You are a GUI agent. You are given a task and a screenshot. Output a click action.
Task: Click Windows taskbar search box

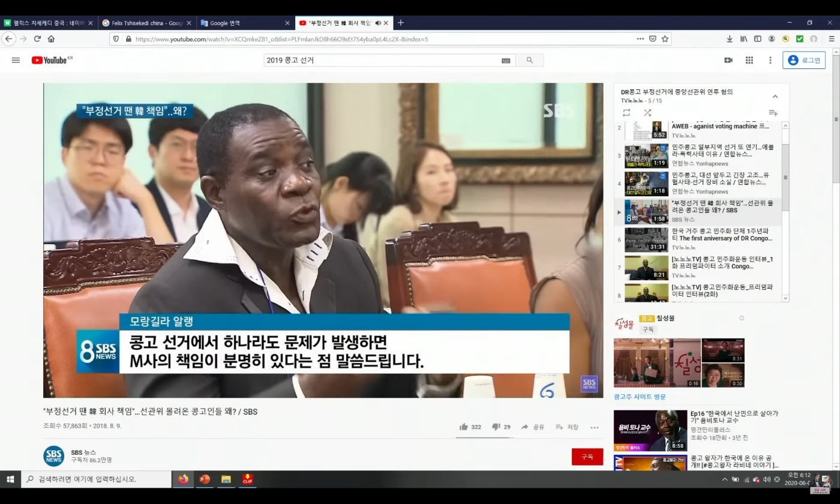97,479
